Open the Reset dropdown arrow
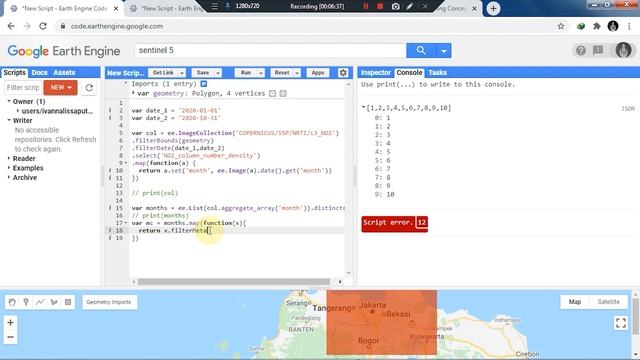This screenshot has width=640, height=360. point(297,73)
